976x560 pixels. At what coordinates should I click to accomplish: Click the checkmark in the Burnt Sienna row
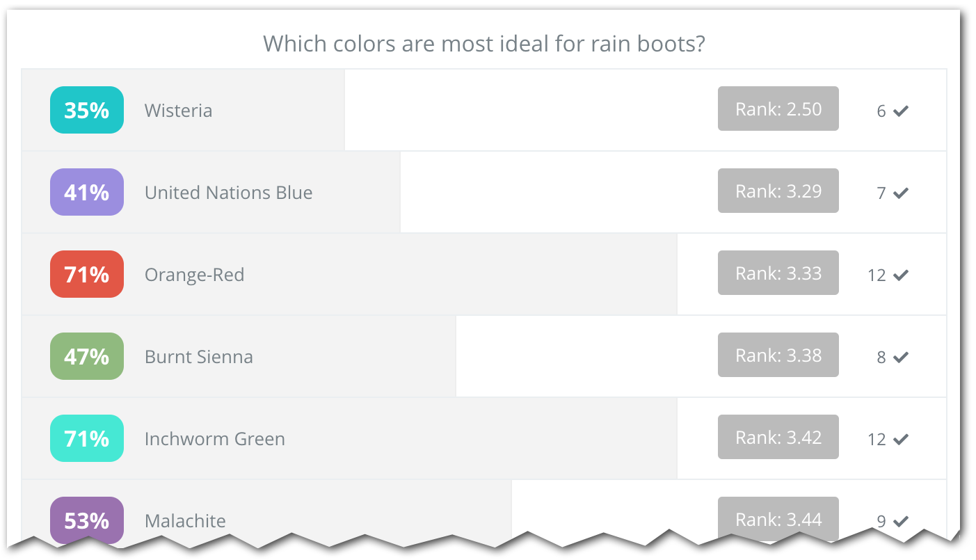point(901,357)
